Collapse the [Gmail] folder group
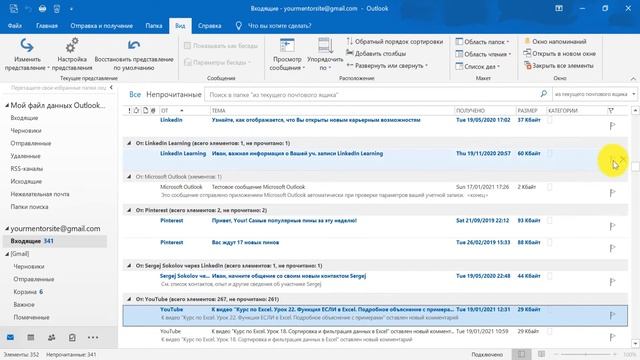 7,254
